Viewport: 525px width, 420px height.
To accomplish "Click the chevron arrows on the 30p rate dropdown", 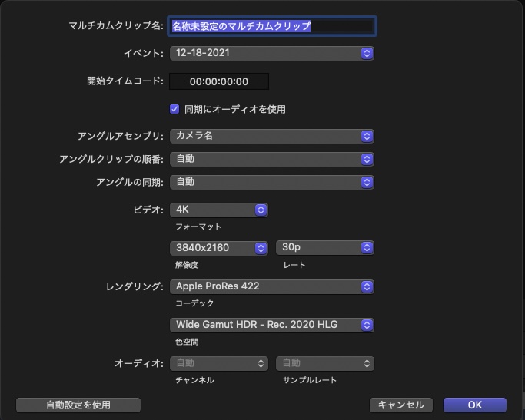I will 367,247.
